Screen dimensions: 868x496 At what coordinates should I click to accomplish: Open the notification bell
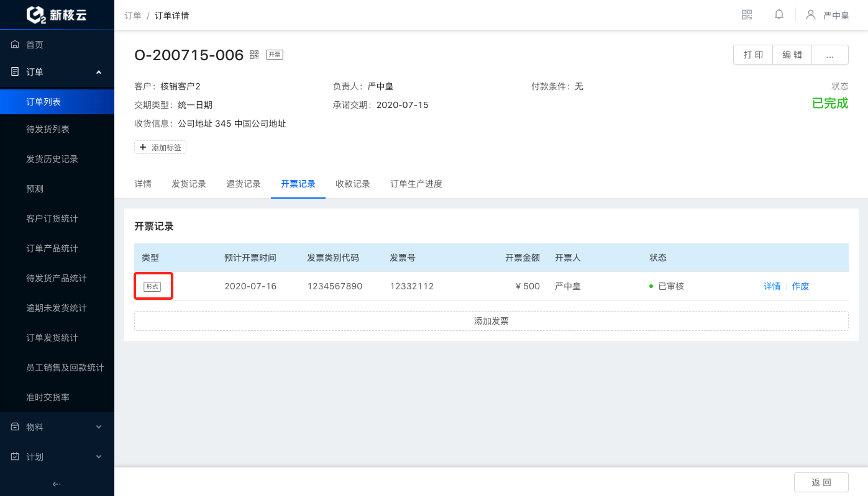click(x=779, y=14)
